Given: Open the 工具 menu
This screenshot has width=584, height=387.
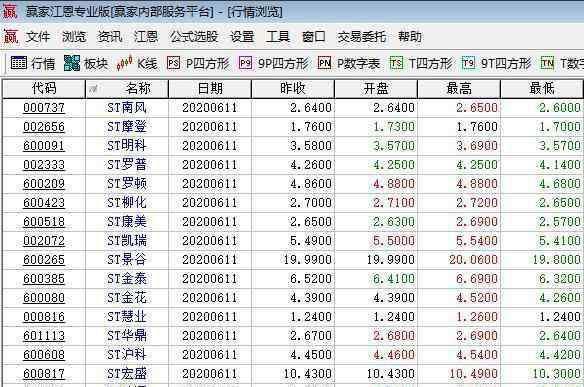Looking at the screenshot, I should point(278,37).
